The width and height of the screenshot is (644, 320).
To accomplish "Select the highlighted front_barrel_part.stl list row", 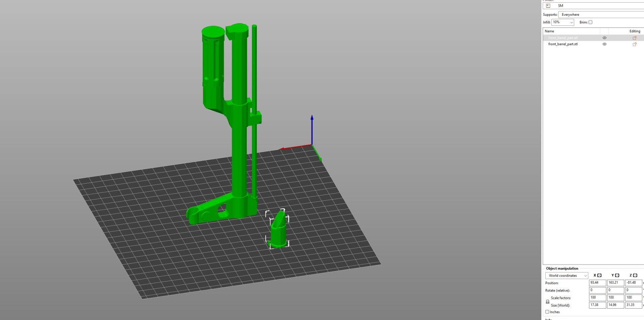I will point(593,38).
